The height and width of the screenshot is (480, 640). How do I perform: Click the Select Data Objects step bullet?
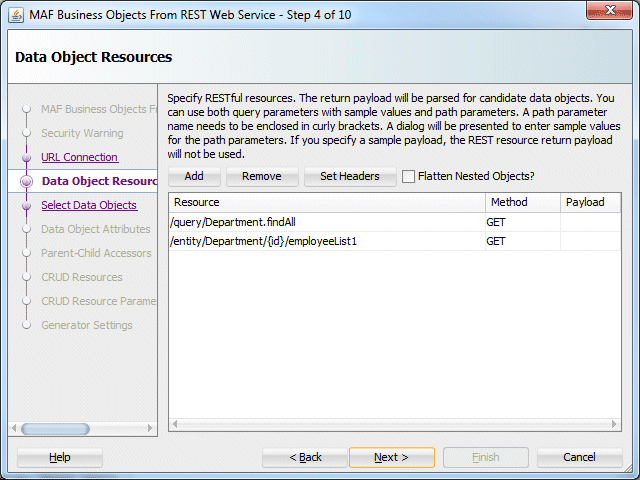[27, 205]
